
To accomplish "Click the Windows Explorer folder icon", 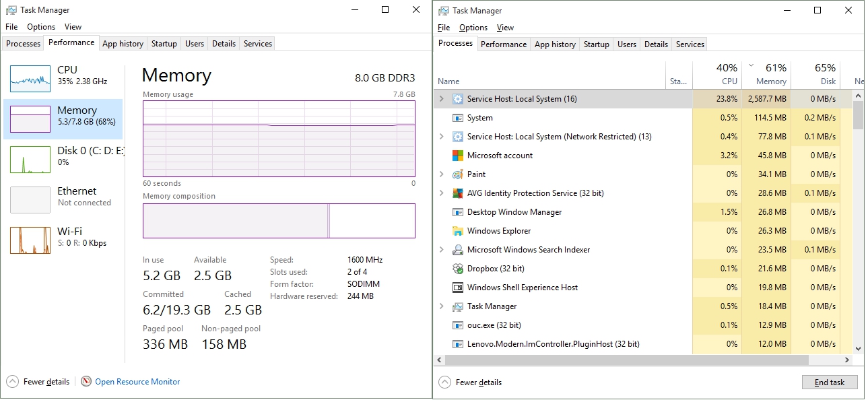I will click(x=457, y=231).
